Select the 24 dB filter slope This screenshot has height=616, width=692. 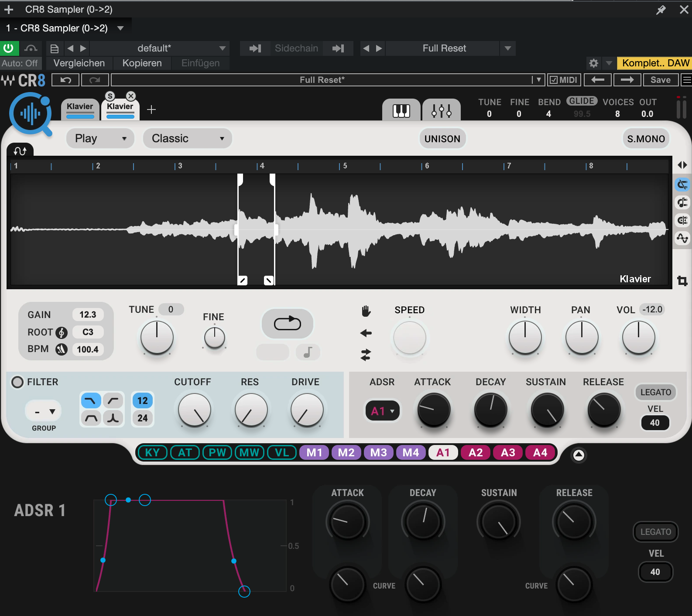[x=143, y=418]
